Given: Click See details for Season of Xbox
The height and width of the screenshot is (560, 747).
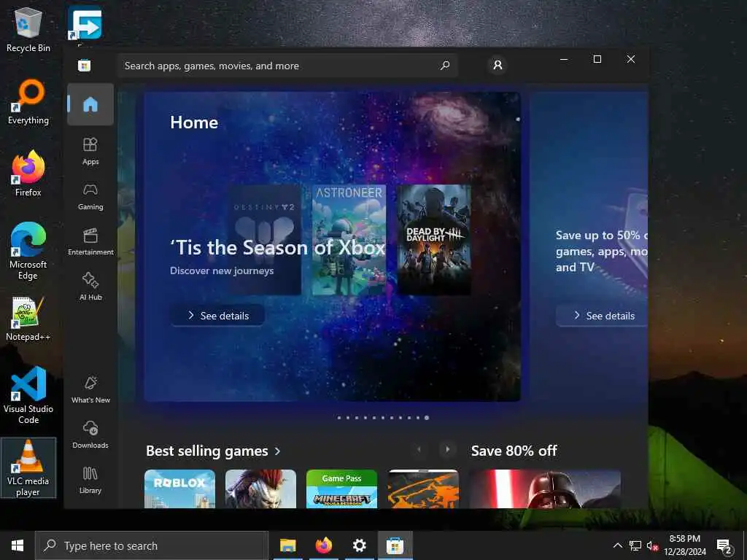Looking at the screenshot, I should (217, 315).
